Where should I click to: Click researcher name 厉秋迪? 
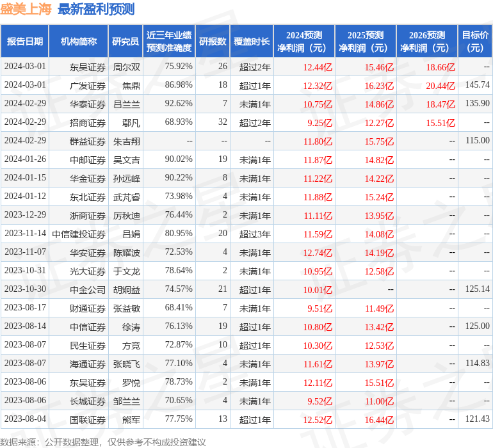(x=126, y=215)
